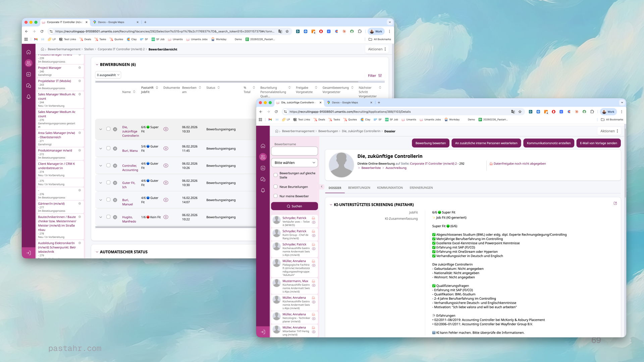Open the 'Bitte wählen' dropdown
The height and width of the screenshot is (362, 644).
(x=294, y=163)
